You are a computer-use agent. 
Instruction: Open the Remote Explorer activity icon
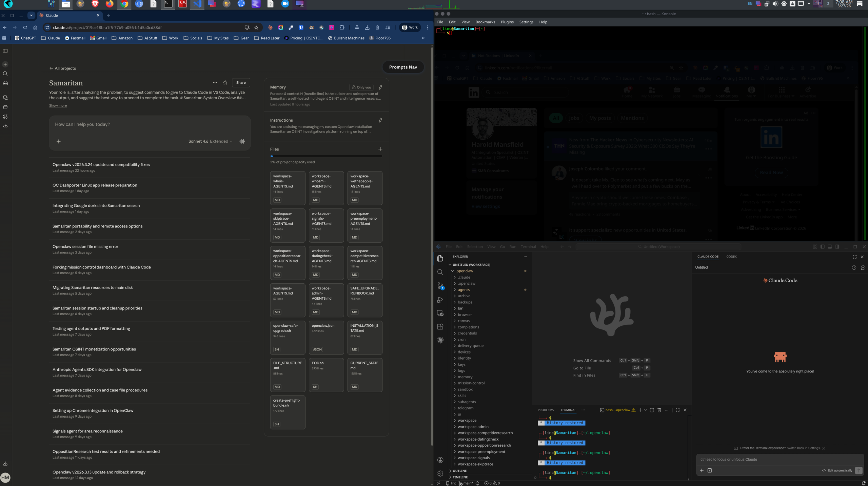tap(440, 313)
